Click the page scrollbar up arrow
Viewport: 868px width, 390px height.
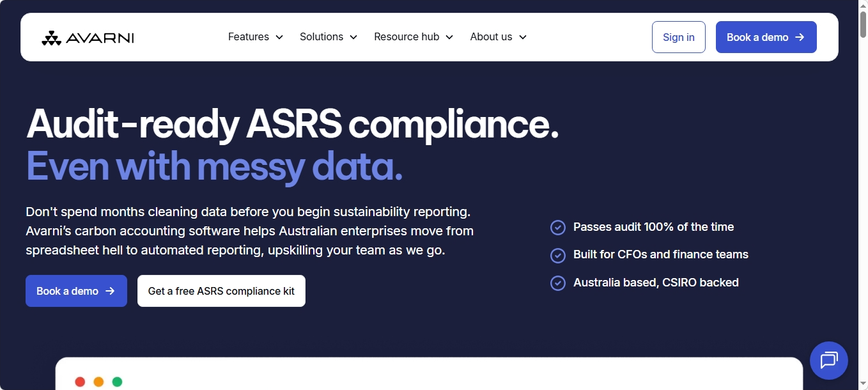[x=863, y=5]
